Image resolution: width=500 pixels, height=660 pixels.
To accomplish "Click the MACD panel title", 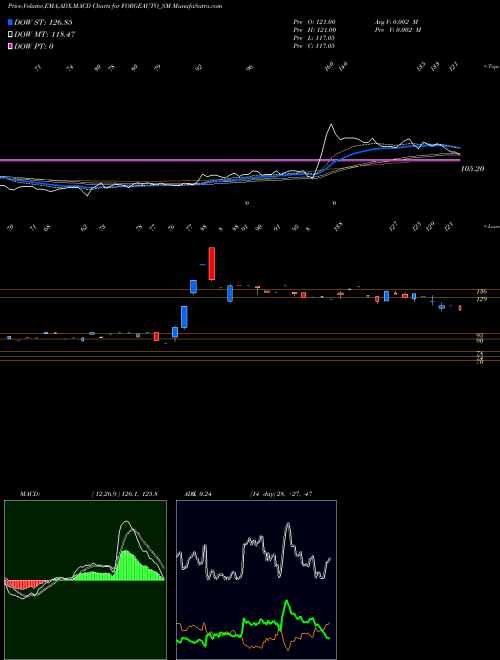I will pos(29,494).
